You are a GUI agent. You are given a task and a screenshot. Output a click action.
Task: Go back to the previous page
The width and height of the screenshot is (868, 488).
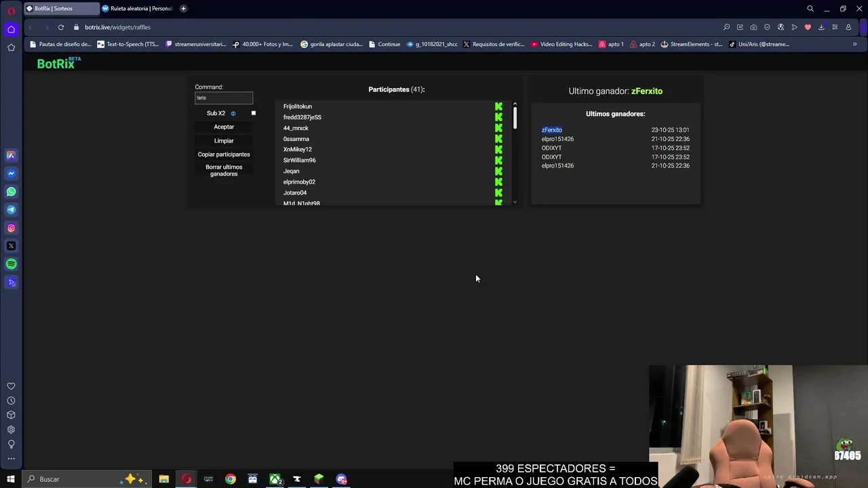[x=30, y=27]
